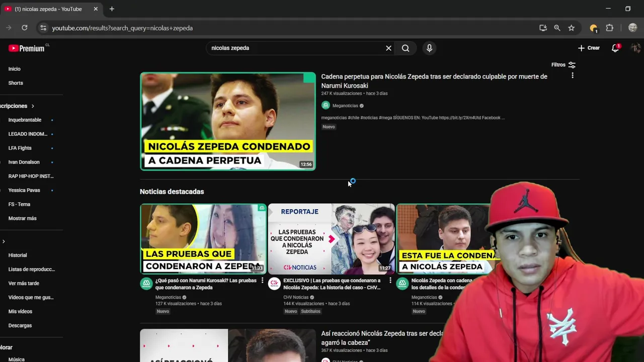The width and height of the screenshot is (644, 362).
Task: Open CHV Noticias channel name link
Action: 296,298
